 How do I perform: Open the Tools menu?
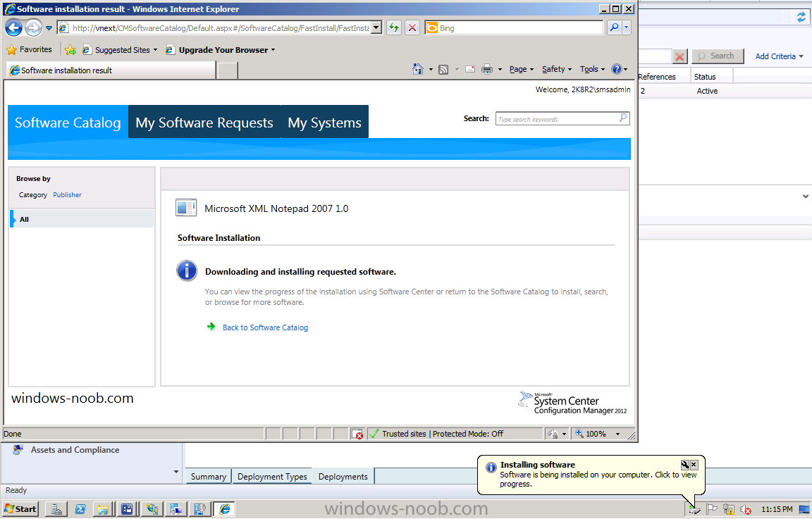[x=592, y=69]
